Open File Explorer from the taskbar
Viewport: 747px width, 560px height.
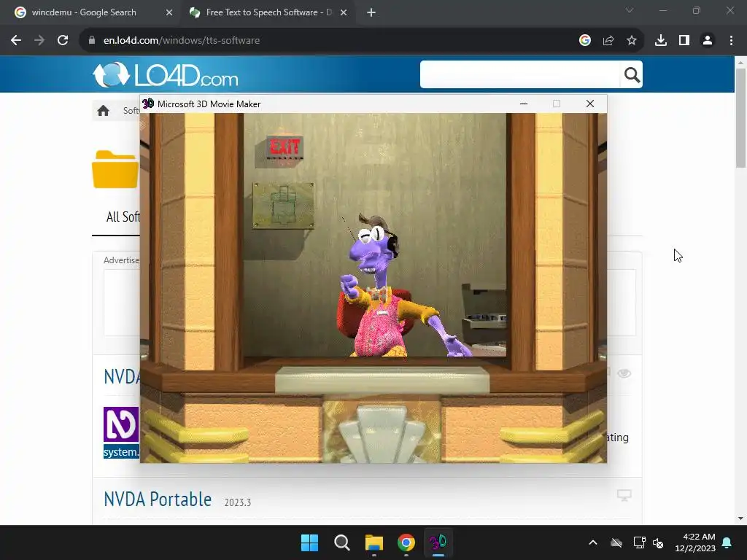(x=374, y=542)
